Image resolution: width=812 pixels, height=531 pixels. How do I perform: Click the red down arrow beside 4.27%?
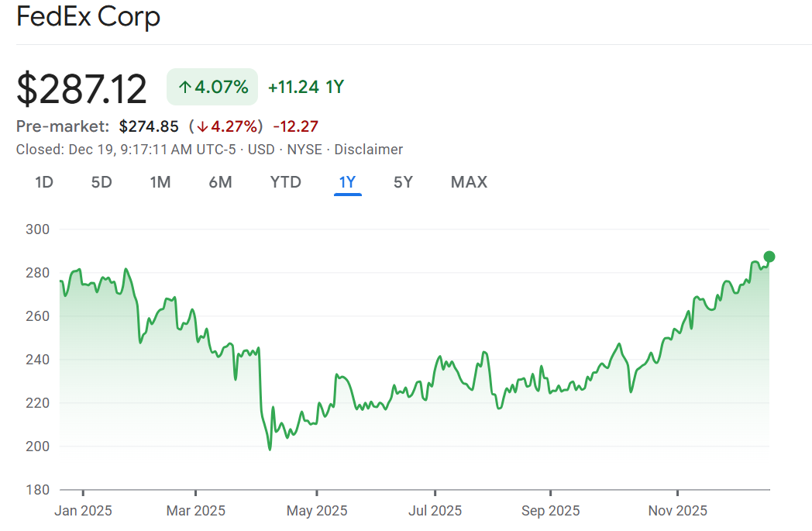[201, 126]
